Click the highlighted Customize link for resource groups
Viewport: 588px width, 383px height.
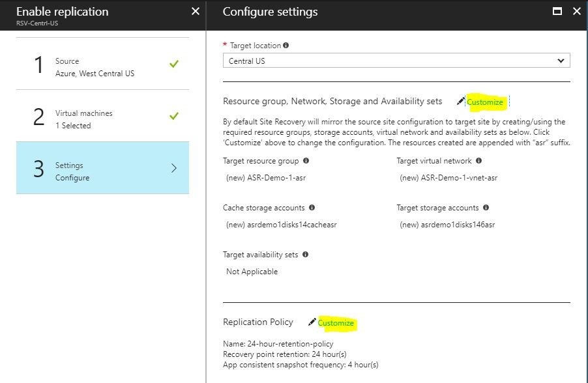(485, 102)
